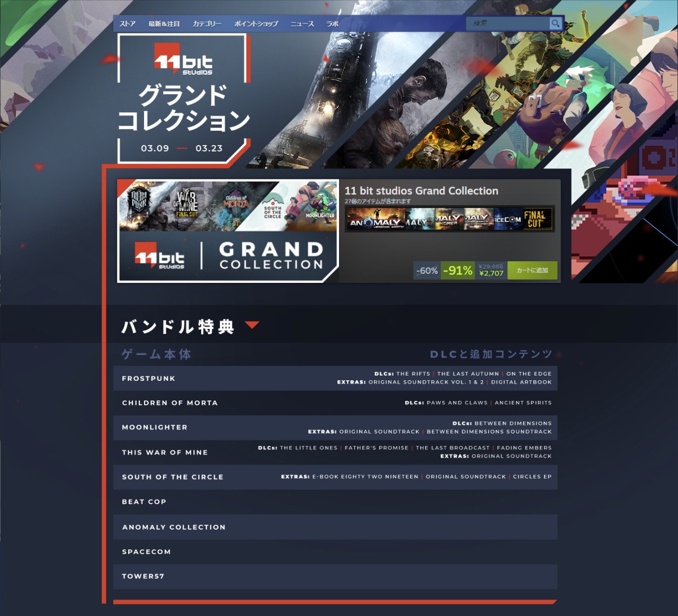
Task: Click BETWEEN DIMENSIONS SOUNDTRACK extra text
Action: pyautogui.click(x=489, y=432)
